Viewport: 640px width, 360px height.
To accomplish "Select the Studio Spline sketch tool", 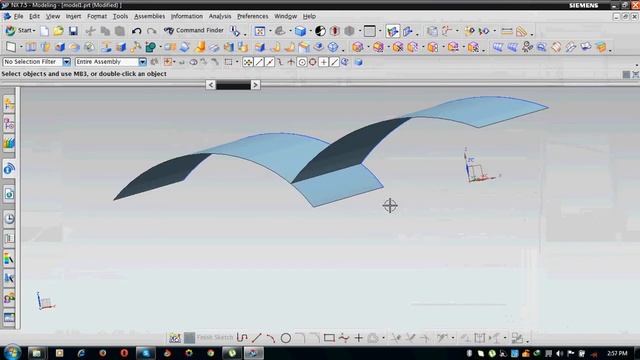I will pos(344,338).
